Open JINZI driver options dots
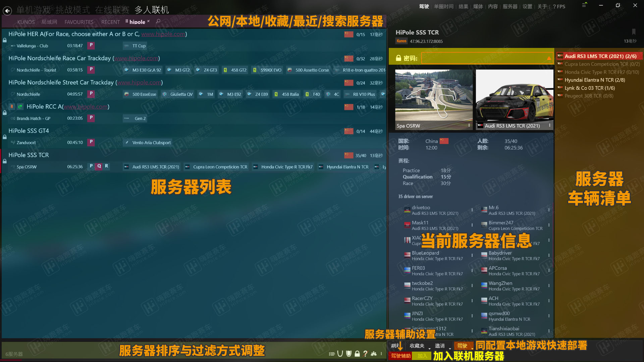 (x=472, y=316)
